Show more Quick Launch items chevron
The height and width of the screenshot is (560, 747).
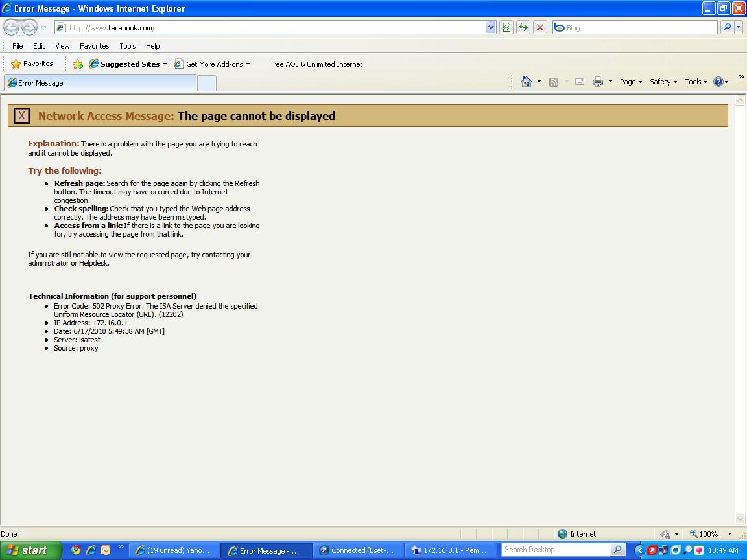tap(121, 546)
